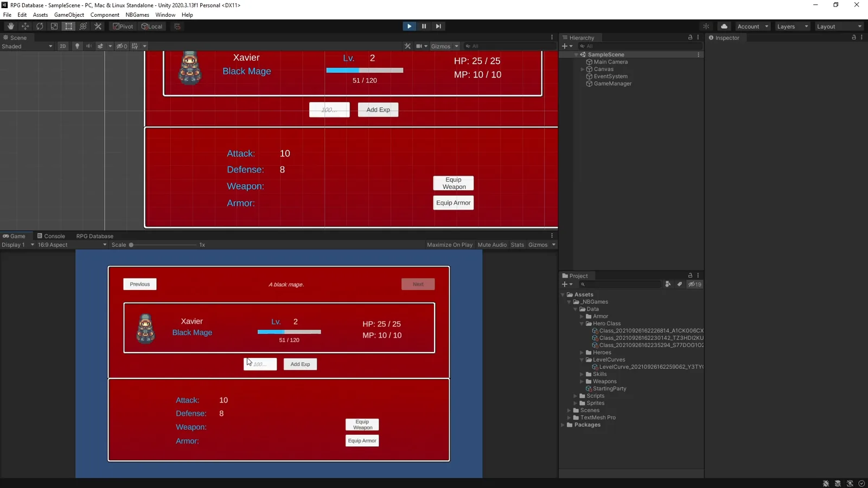Screen dimensions: 868x488
Task: Open the Account dropdown
Action: point(752,26)
